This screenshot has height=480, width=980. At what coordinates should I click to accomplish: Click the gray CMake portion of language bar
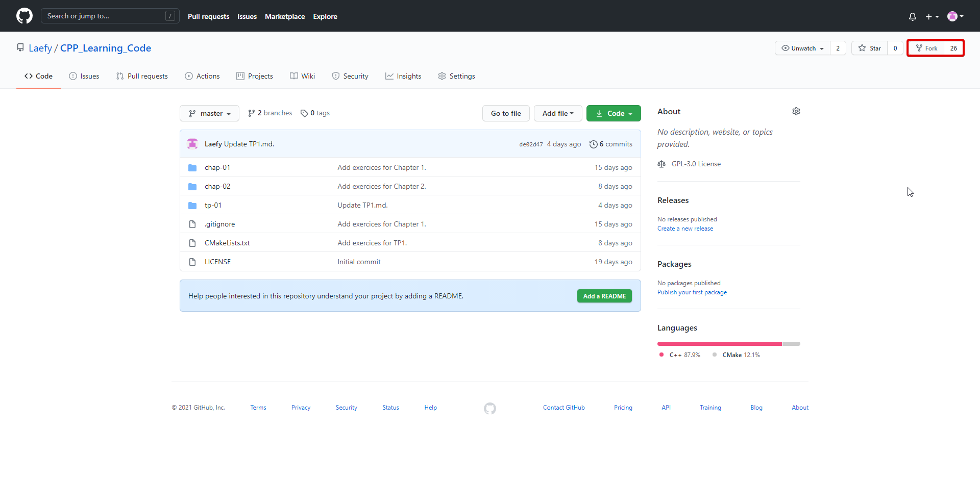coord(791,344)
